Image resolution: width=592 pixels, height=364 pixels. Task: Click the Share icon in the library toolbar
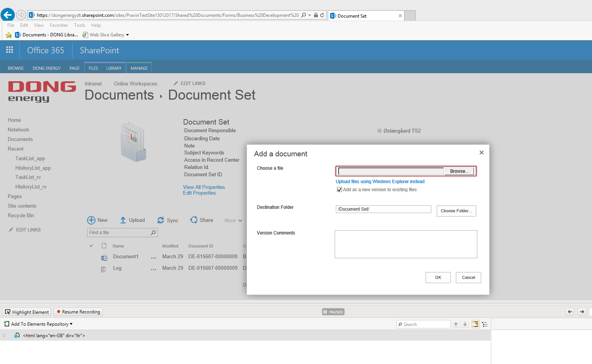tap(194, 220)
